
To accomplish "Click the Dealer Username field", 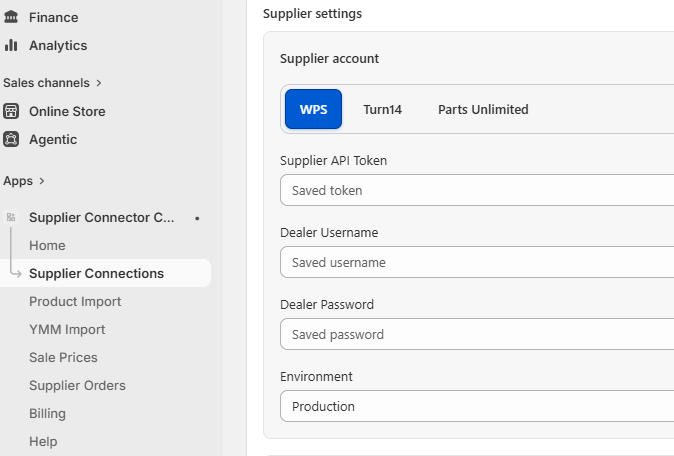I will click(x=477, y=262).
